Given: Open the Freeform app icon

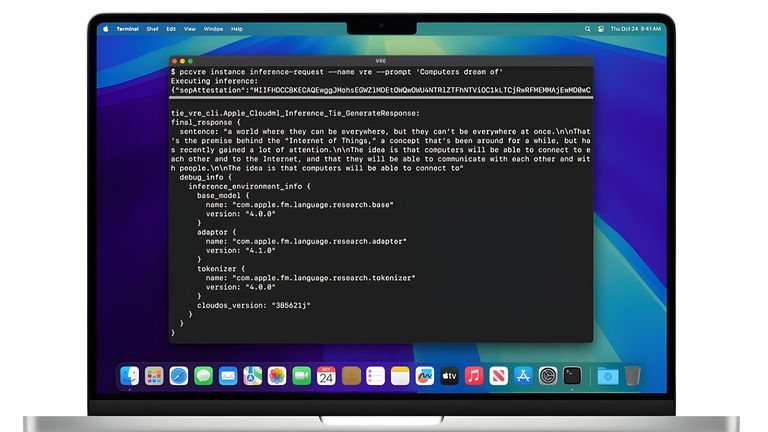Looking at the screenshot, I should click(x=425, y=376).
